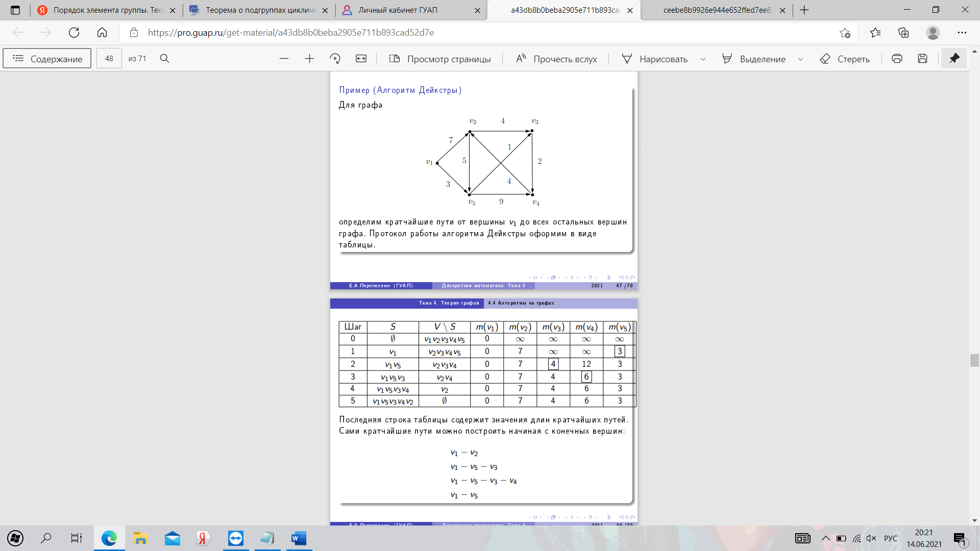Click battery status tray icon

pyautogui.click(x=841, y=538)
